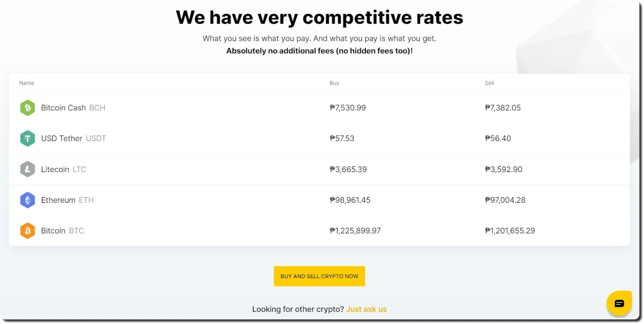This screenshot has width=644, height=324.
Task: Click the Buy column header
Action: tap(335, 83)
